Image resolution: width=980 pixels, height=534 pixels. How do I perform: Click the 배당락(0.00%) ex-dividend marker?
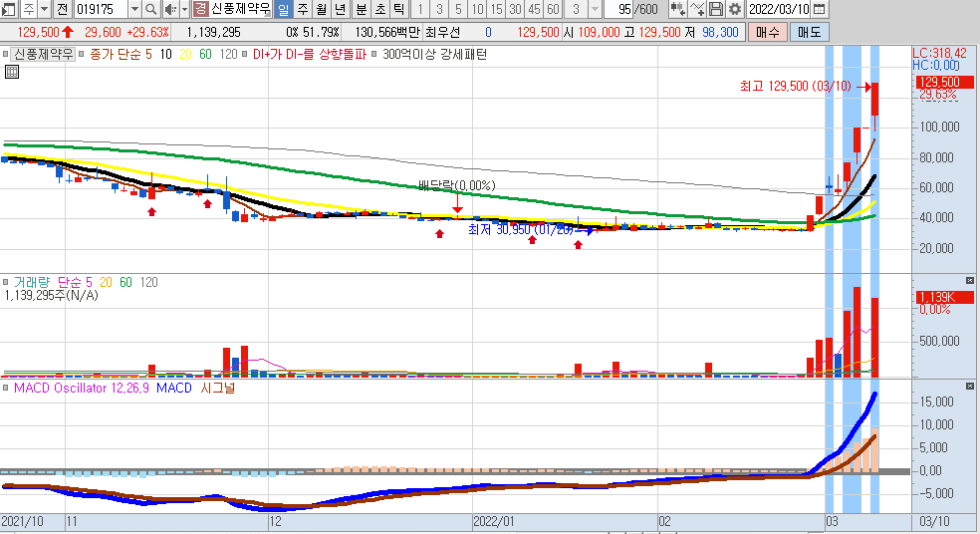457,185
